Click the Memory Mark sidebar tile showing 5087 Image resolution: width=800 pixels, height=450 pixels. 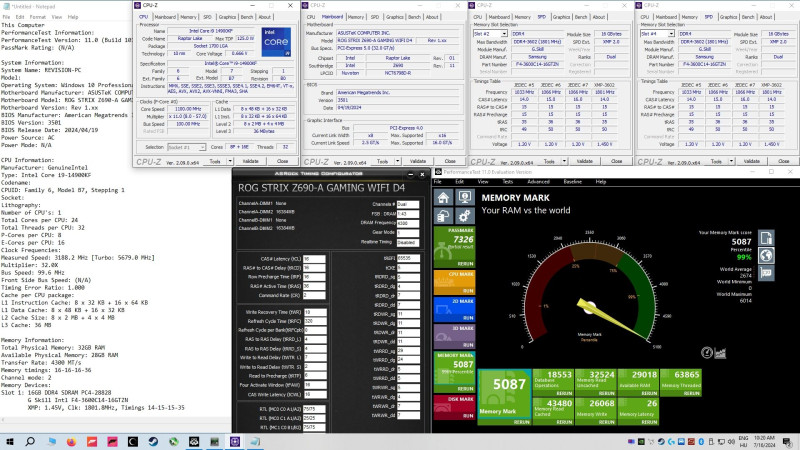point(454,371)
